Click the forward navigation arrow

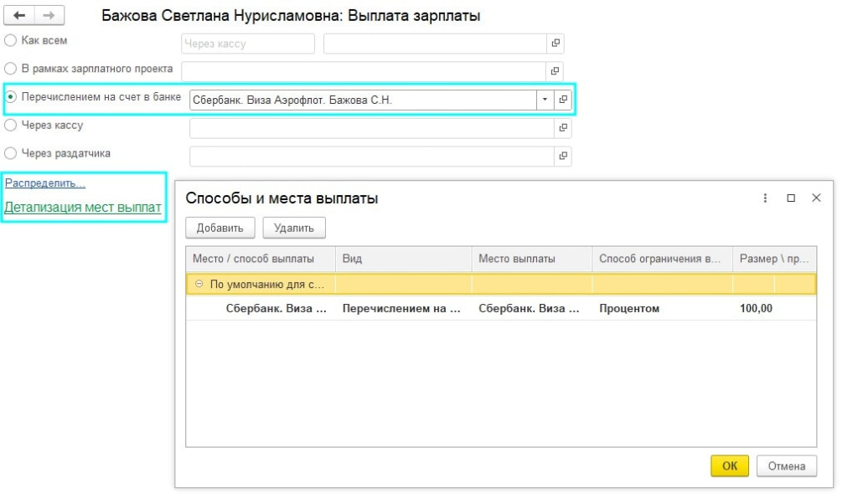click(49, 16)
